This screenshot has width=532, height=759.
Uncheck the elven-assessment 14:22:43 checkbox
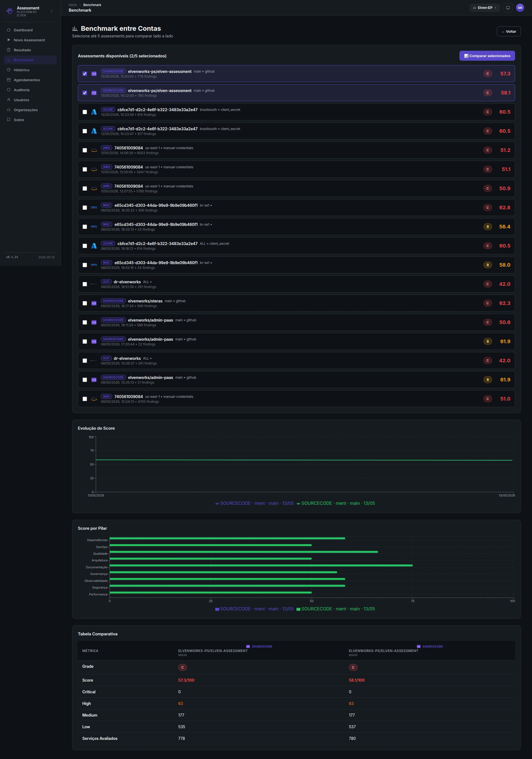pyautogui.click(x=85, y=93)
